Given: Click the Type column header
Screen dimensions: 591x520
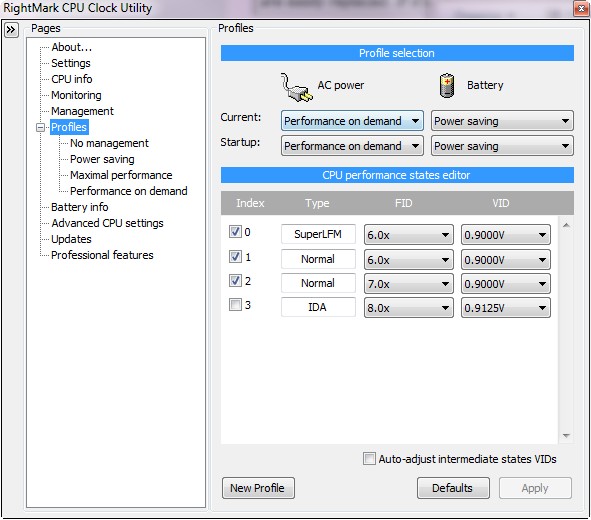Looking at the screenshot, I should click(x=317, y=203).
